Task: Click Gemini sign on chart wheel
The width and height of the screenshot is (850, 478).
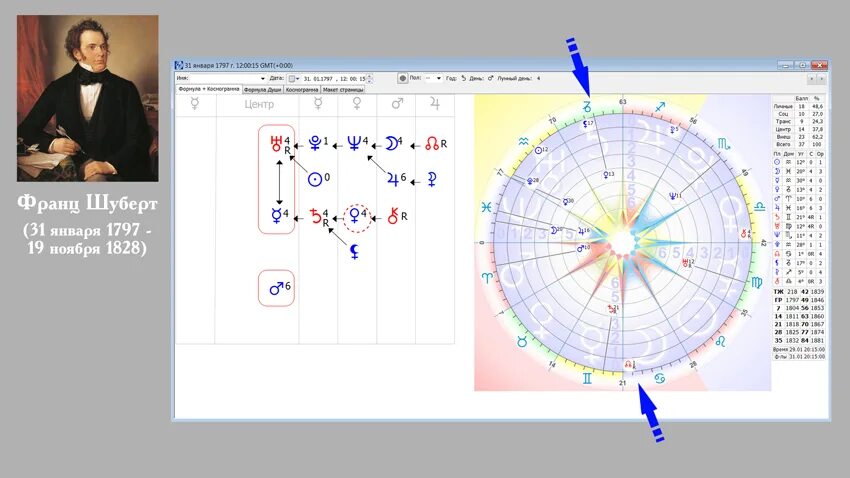Action: coord(587,378)
